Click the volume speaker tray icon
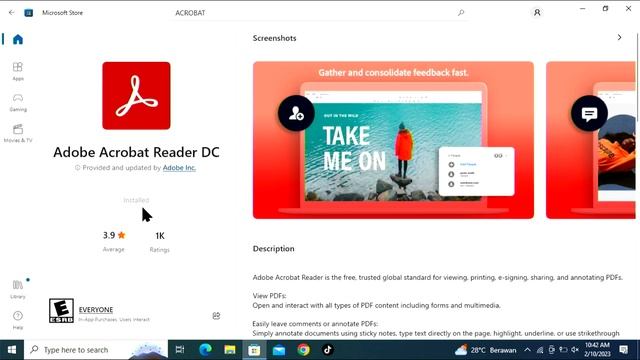Screen dimensions: 640x360 (575, 350)
